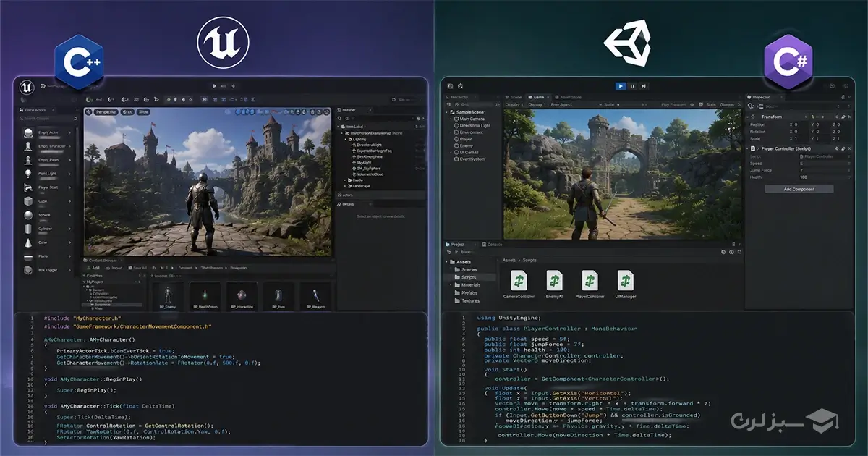
Task: Open the Perspective view mode dropdown
Action: (106, 112)
